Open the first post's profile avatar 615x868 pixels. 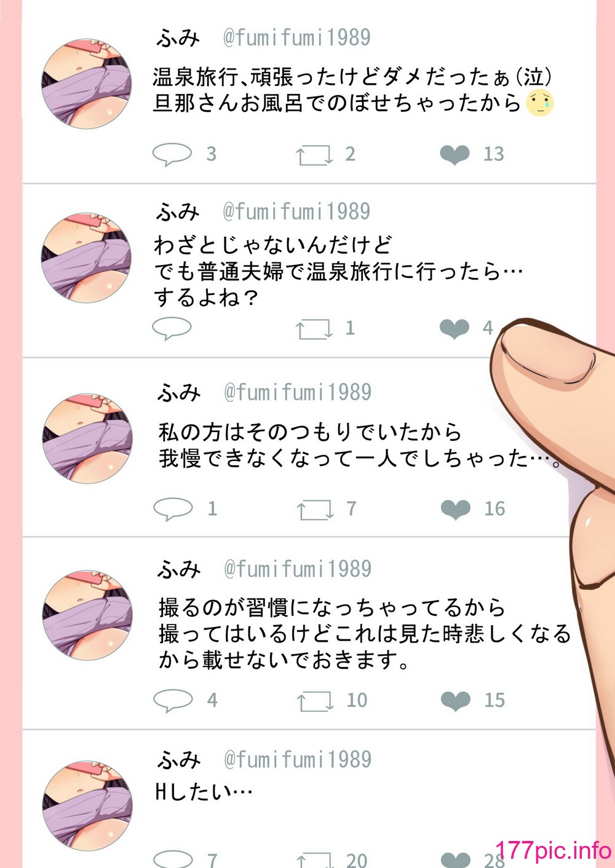click(x=86, y=84)
